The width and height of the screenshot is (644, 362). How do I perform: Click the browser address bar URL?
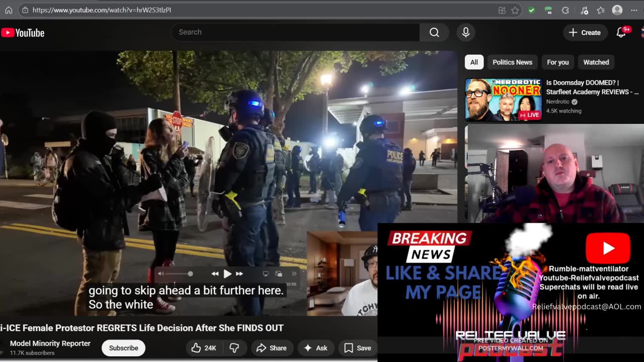102,10
